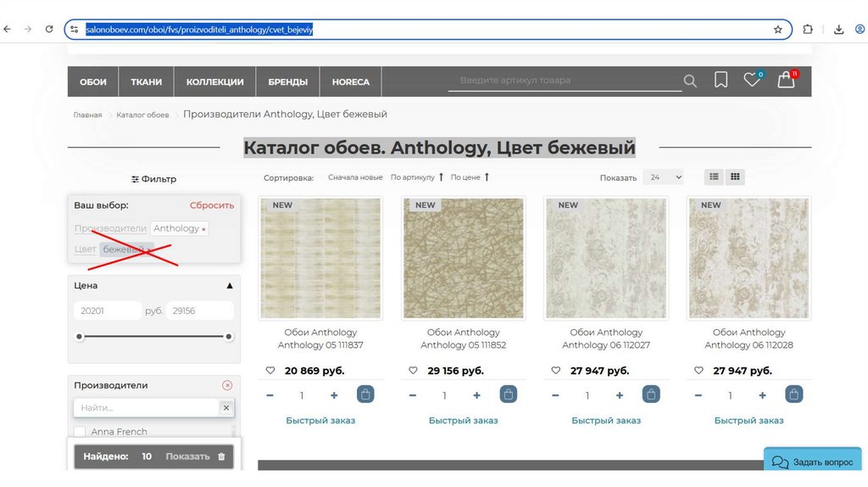Open wishlist heart icon in header

point(752,80)
